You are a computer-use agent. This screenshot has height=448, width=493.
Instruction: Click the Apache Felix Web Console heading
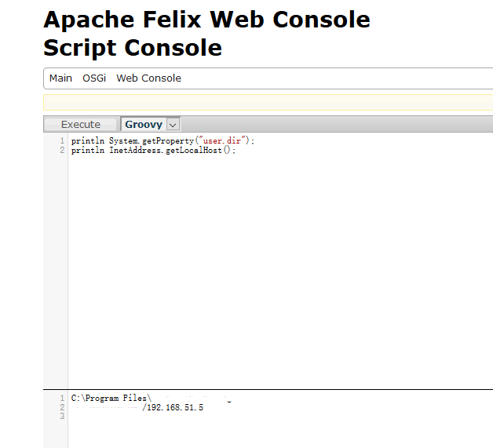click(x=206, y=20)
